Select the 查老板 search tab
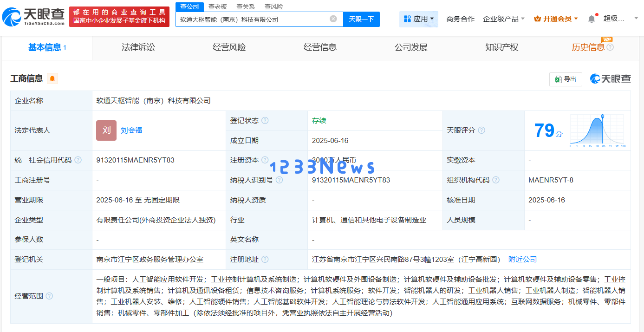This screenshot has width=644, height=332. (217, 7)
